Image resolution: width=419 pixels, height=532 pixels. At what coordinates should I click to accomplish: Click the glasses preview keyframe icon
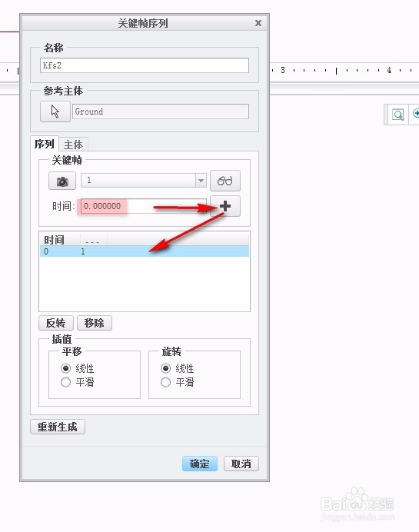pyautogui.click(x=225, y=181)
